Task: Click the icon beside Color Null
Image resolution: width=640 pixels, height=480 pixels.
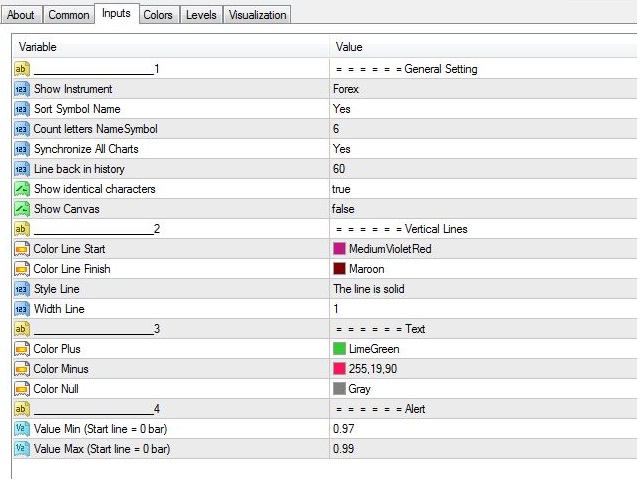Action: [x=22, y=389]
